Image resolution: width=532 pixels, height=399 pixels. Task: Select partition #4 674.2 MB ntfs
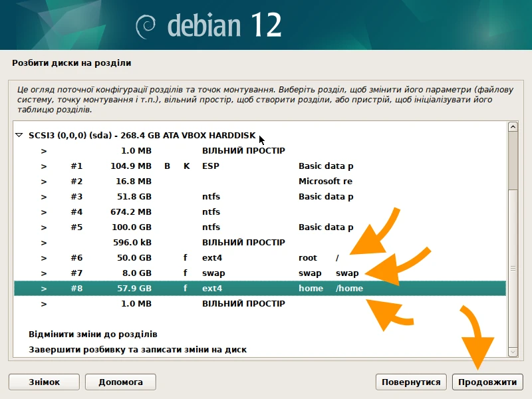pyautogui.click(x=260, y=211)
